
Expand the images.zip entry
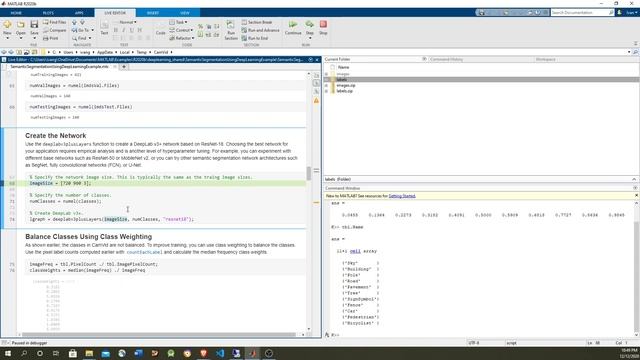click(327, 85)
